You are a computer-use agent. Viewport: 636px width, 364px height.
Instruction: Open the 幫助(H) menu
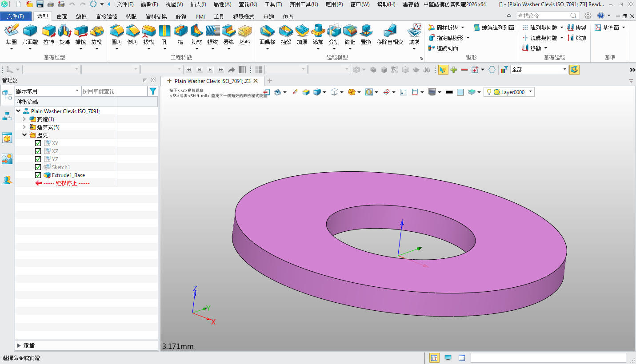pos(386,4)
